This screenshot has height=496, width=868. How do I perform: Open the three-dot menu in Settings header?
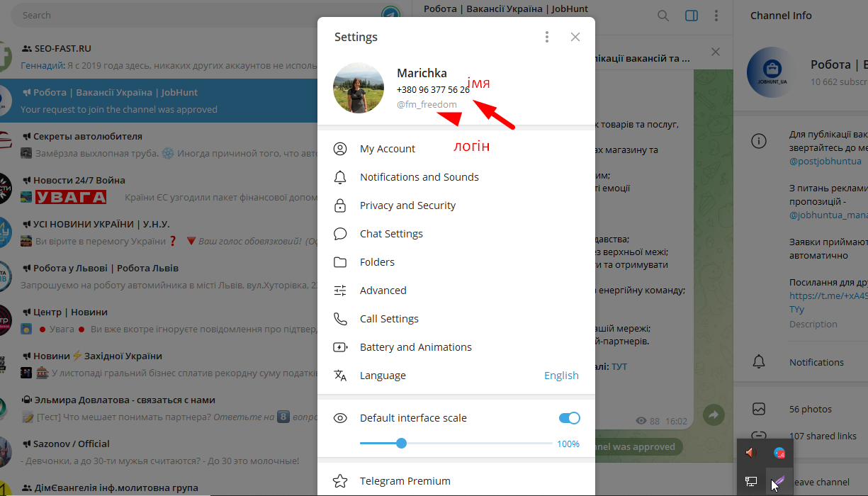coord(547,37)
